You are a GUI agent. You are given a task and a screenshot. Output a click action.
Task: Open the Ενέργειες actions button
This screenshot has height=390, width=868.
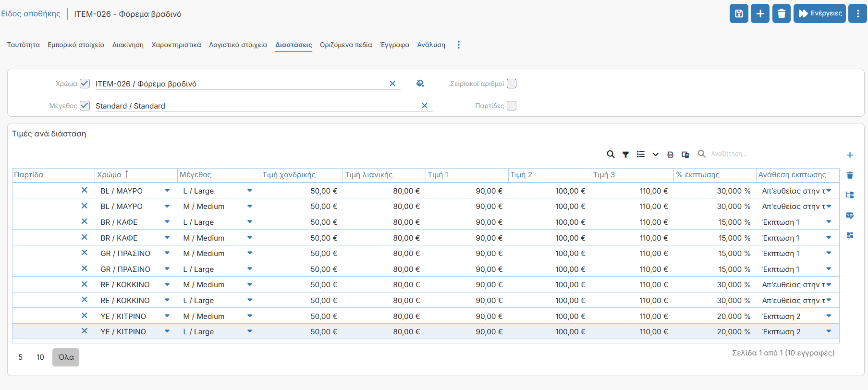tap(819, 13)
